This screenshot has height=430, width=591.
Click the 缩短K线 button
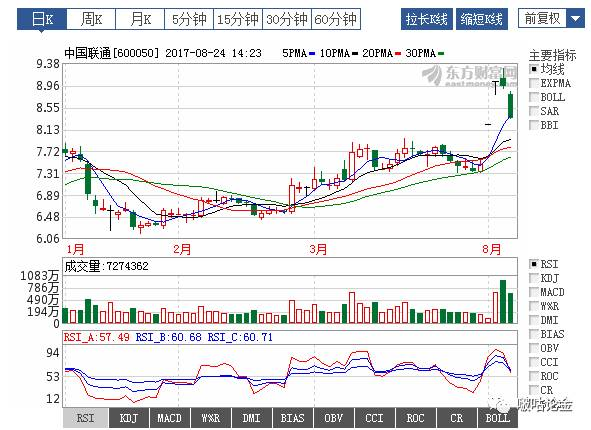click(482, 19)
